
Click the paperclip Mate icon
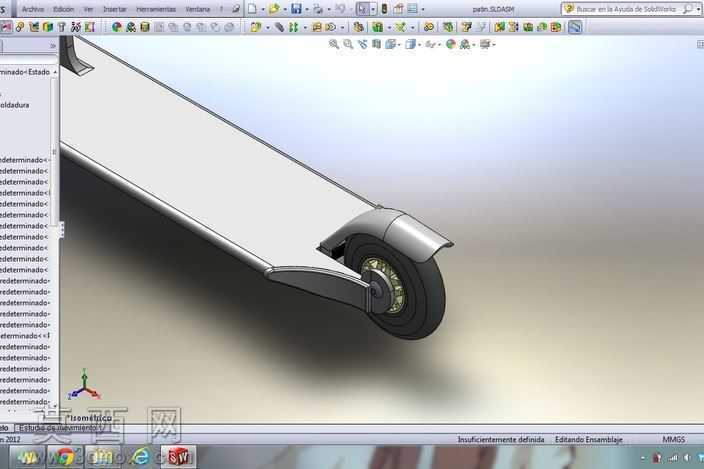[x=279, y=27]
